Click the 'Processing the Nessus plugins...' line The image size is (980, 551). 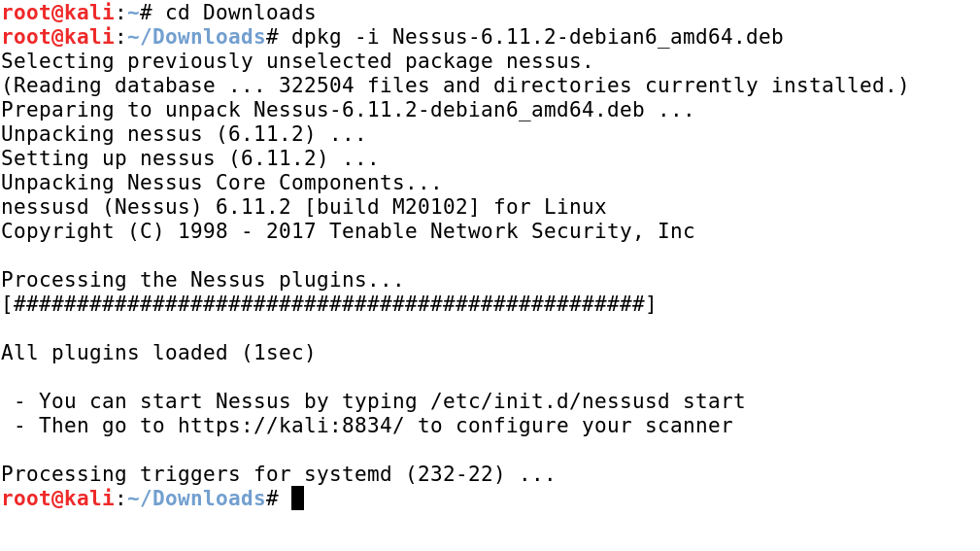coord(202,280)
